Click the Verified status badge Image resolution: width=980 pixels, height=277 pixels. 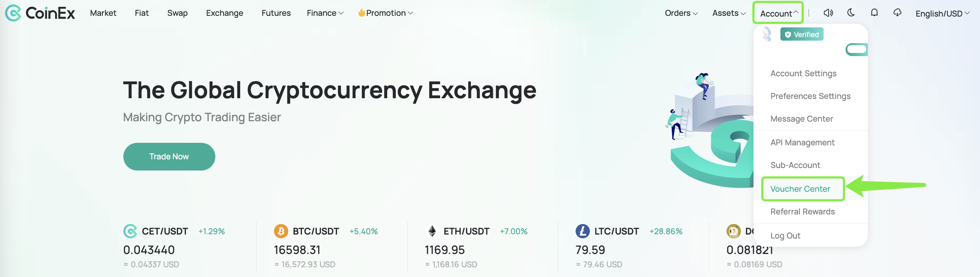click(x=802, y=34)
